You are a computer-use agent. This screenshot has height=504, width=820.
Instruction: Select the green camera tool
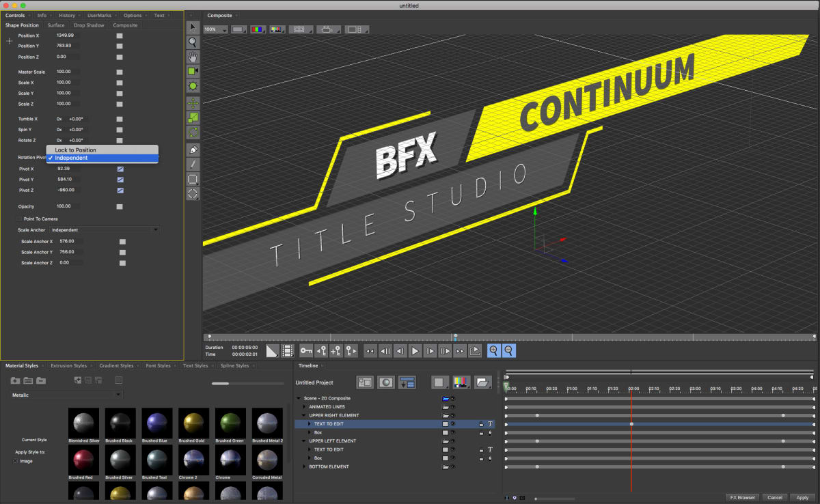coord(193,71)
